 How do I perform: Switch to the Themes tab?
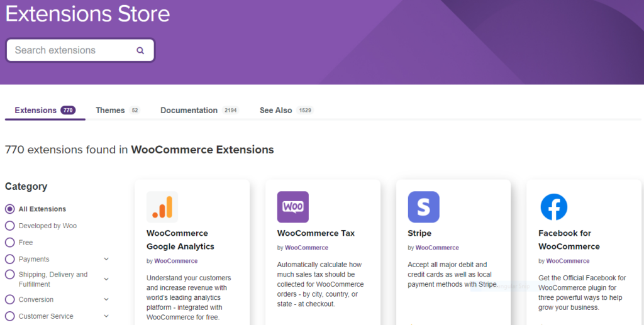click(x=118, y=111)
